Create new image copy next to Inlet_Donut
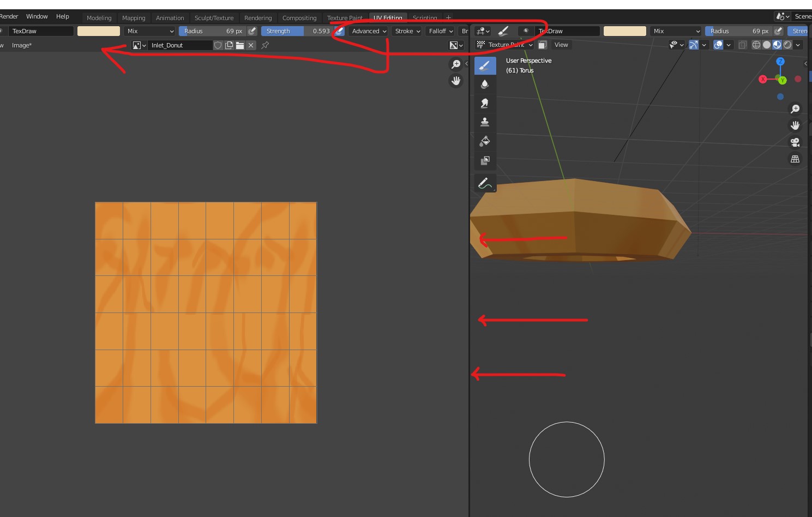This screenshot has width=812, height=517. pyautogui.click(x=229, y=45)
